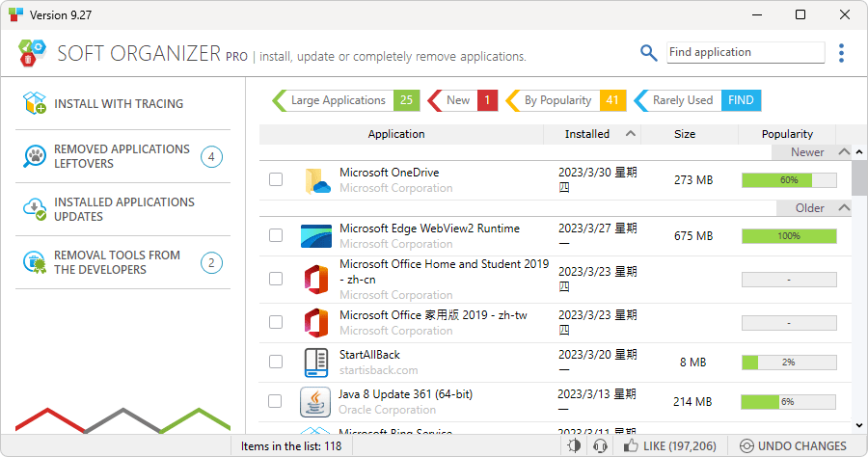The image size is (868, 457).
Task: Click the Undo Changes circular icon
Action: pos(746,446)
